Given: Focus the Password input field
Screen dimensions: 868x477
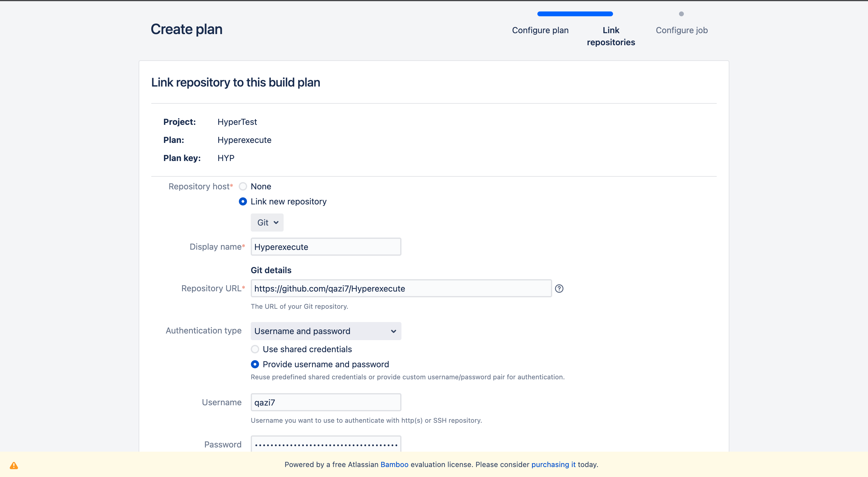Looking at the screenshot, I should pos(325,444).
